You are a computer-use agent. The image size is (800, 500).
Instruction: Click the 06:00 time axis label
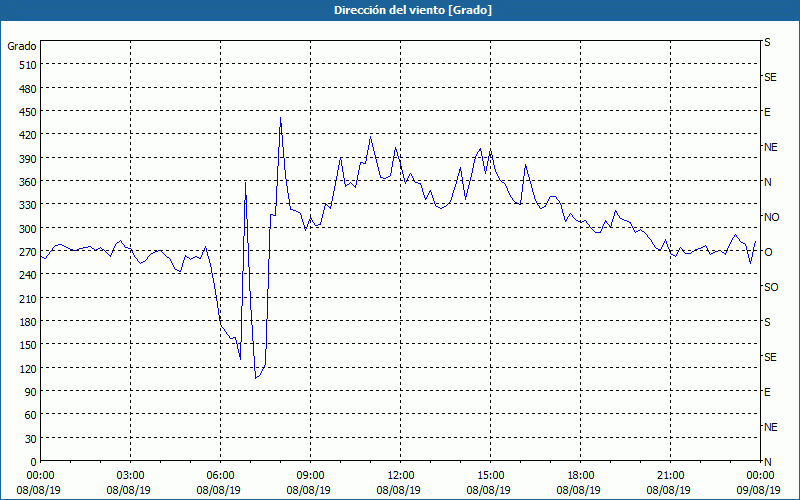(220, 476)
